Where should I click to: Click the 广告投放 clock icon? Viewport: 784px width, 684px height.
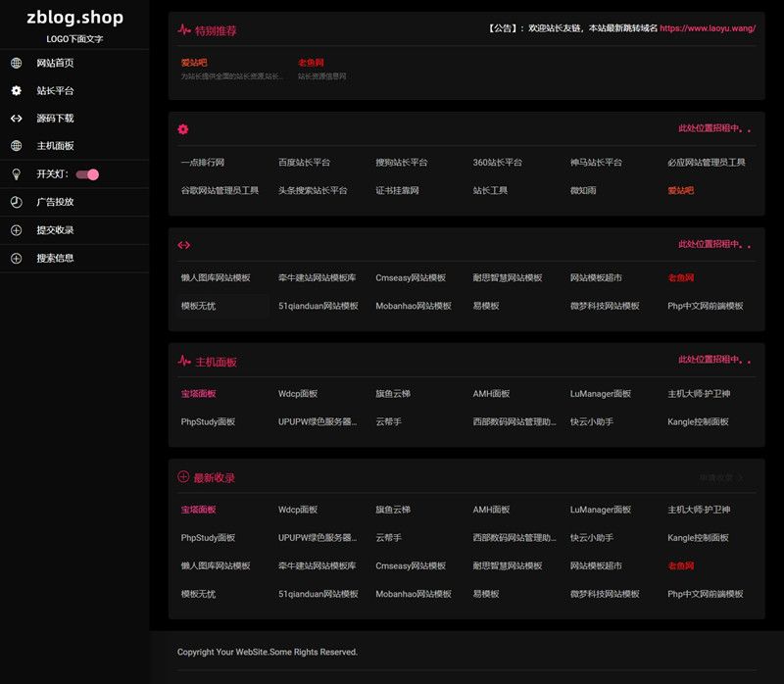click(14, 202)
